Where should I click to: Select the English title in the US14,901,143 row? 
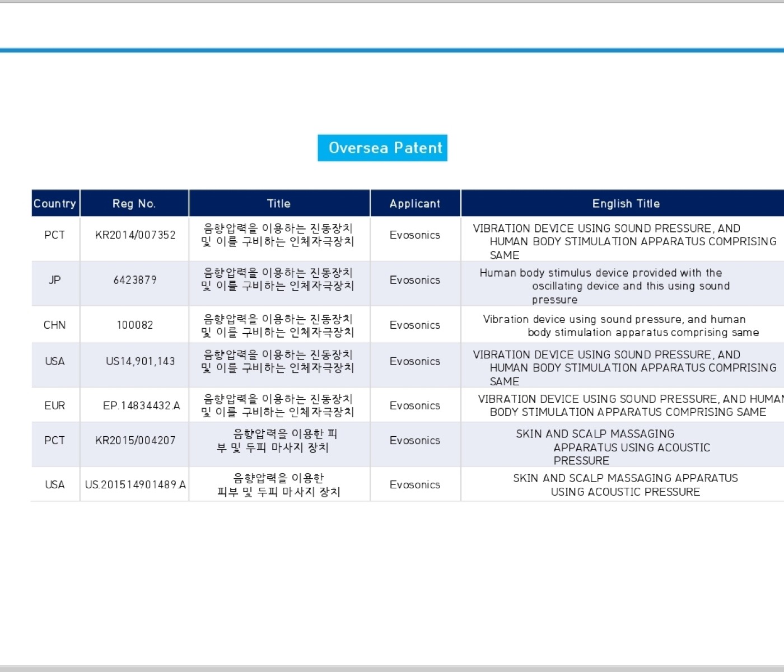(x=625, y=368)
